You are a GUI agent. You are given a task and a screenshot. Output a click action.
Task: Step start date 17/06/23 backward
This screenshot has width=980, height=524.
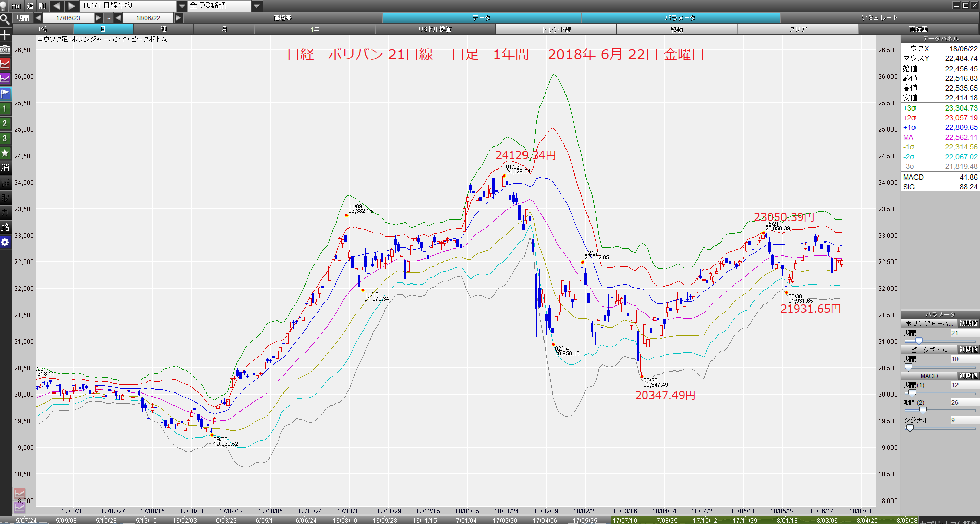[x=38, y=18]
